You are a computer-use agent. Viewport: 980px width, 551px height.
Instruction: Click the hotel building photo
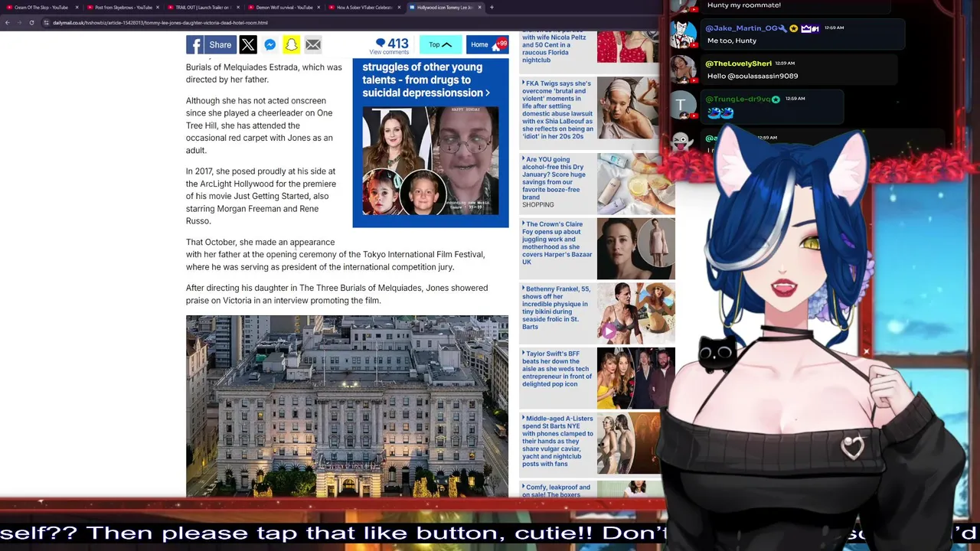coord(347,406)
